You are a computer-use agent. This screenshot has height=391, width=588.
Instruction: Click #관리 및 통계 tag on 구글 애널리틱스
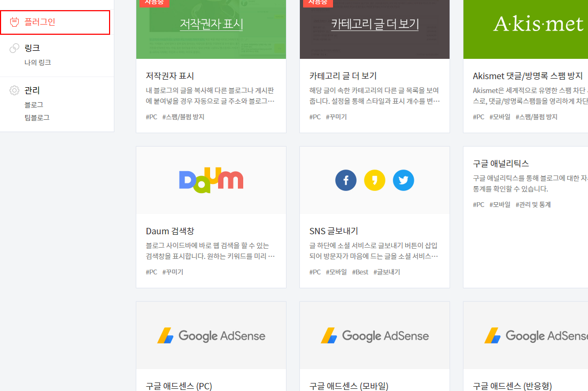click(533, 205)
